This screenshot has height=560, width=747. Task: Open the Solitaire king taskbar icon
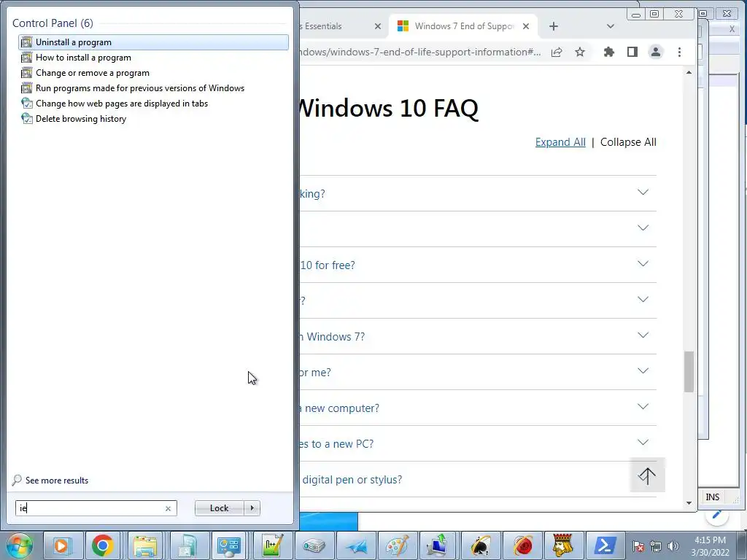(x=563, y=545)
